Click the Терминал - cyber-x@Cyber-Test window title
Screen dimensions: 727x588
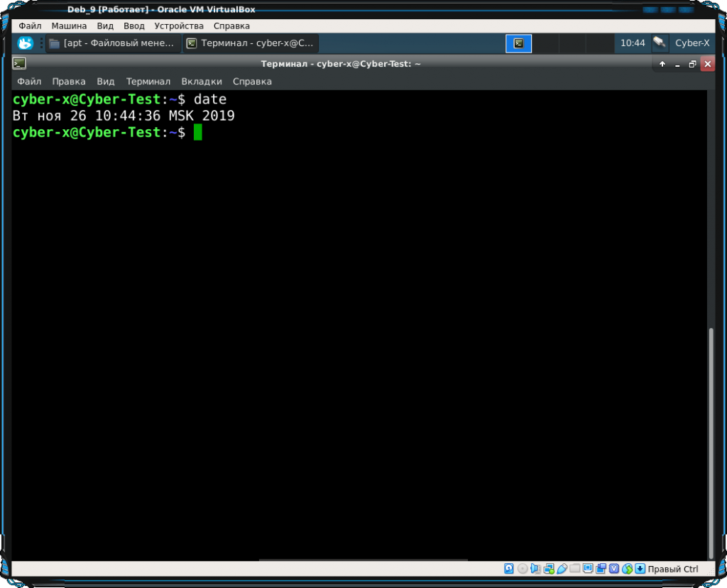341,63
